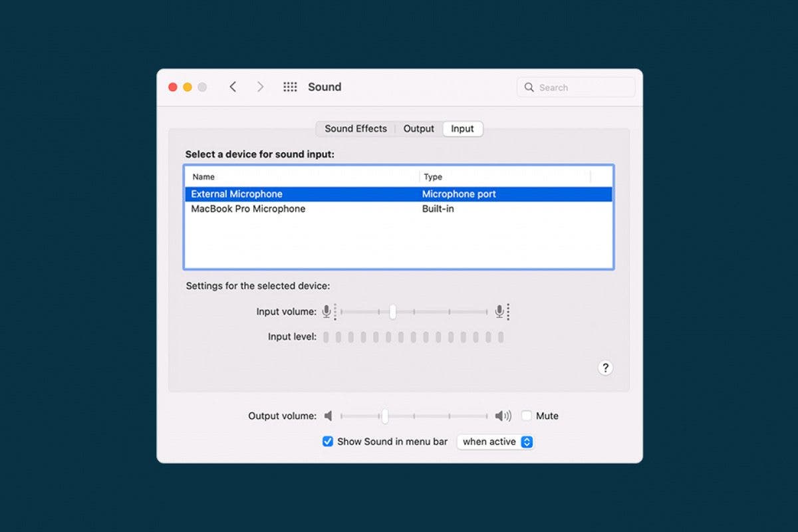Click the Output volume slider knob
This screenshot has height=532, width=798.
pyautogui.click(x=384, y=416)
